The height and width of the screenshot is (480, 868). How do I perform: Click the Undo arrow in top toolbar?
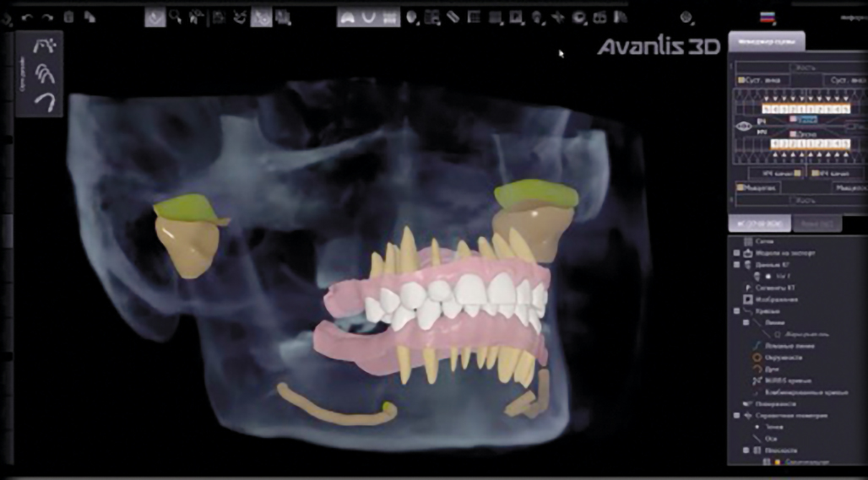(26, 17)
